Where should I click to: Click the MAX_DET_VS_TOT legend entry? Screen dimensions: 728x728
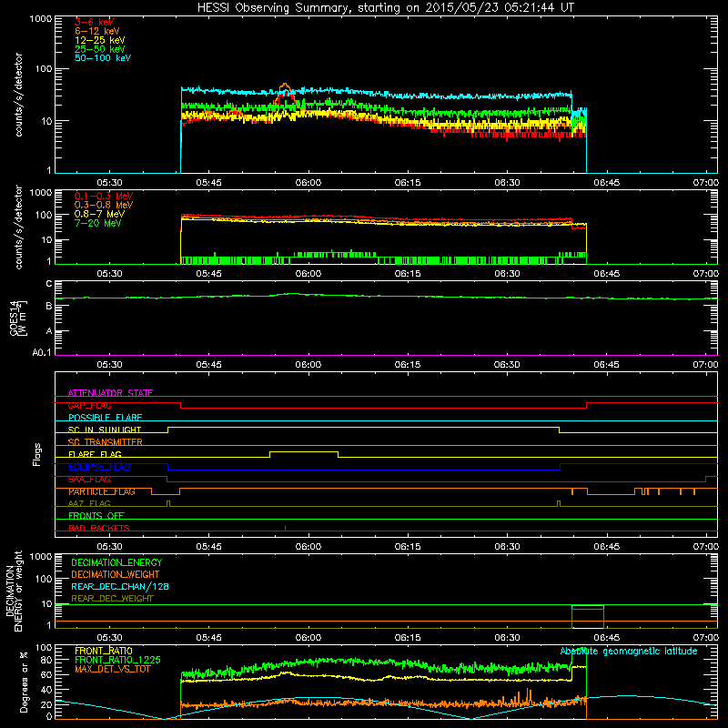[113, 669]
